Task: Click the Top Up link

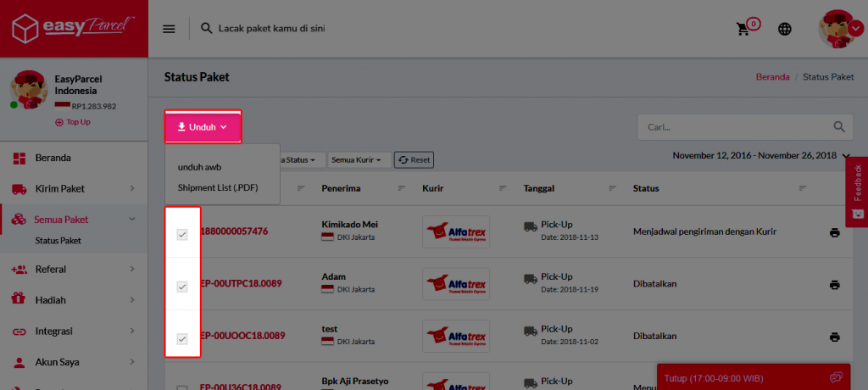Action: point(73,122)
